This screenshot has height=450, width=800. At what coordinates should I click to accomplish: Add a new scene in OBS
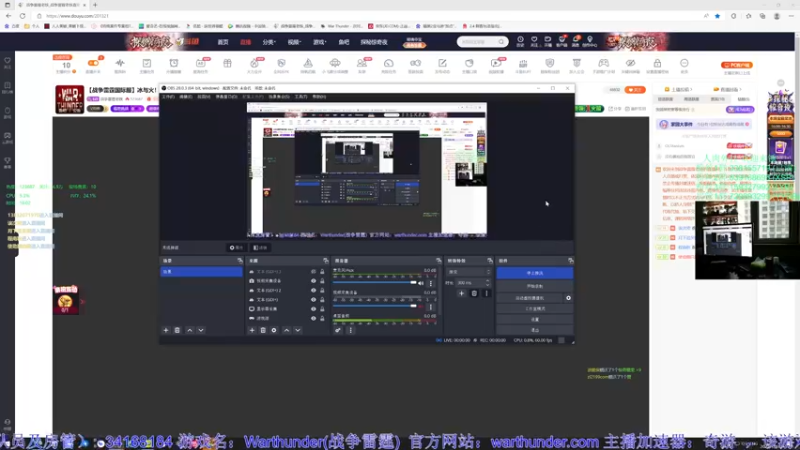166,330
